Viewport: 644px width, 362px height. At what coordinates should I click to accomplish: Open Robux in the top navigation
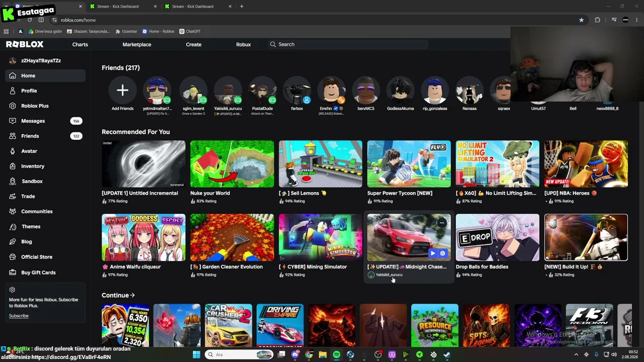(244, 44)
